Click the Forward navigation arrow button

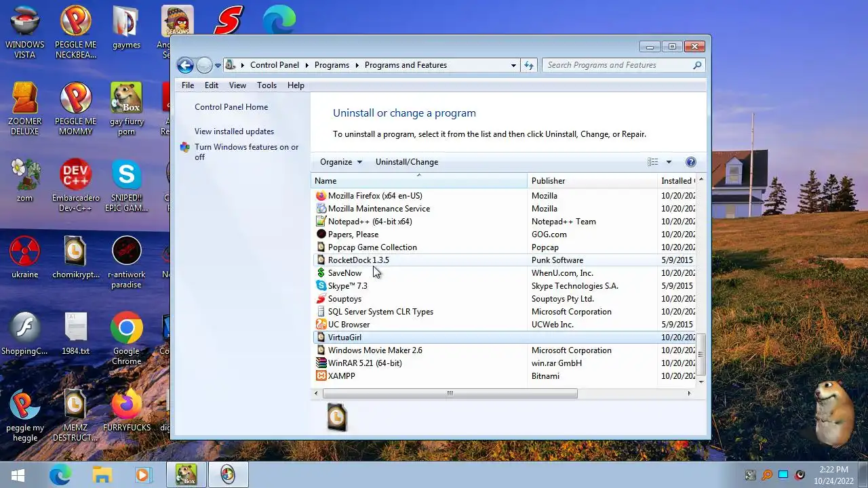click(x=204, y=65)
